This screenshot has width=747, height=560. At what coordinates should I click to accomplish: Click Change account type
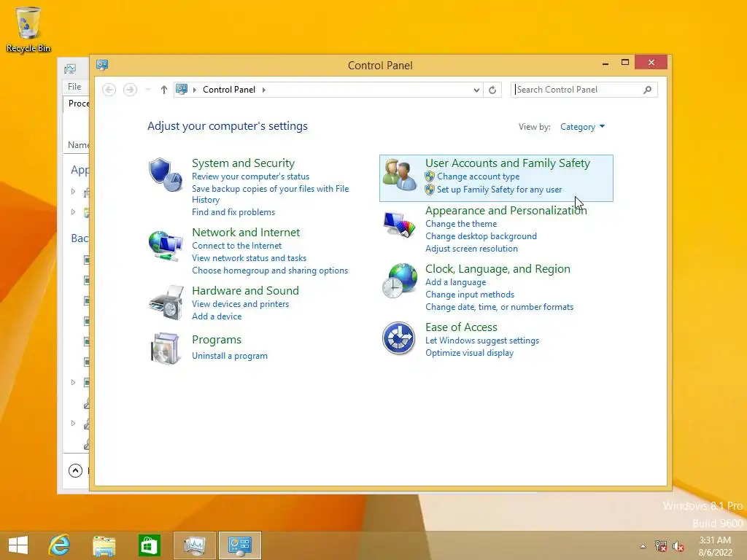[x=479, y=176]
